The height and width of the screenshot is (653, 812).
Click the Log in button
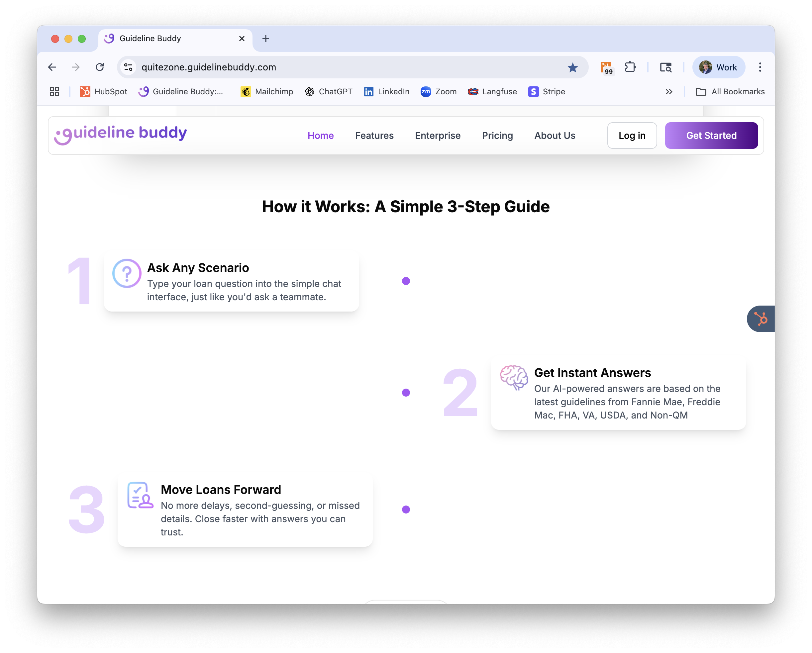(632, 136)
